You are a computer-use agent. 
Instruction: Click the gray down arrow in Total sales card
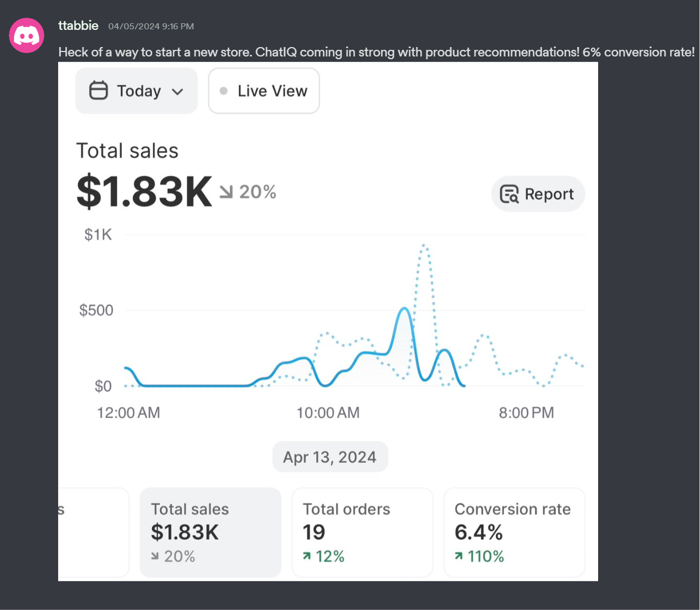[x=155, y=556]
